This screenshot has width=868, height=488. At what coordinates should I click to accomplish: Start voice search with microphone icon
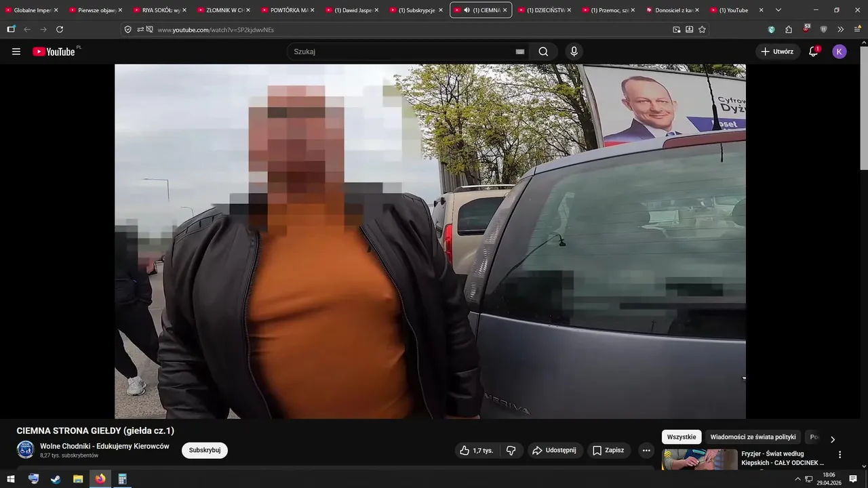[x=574, y=52]
